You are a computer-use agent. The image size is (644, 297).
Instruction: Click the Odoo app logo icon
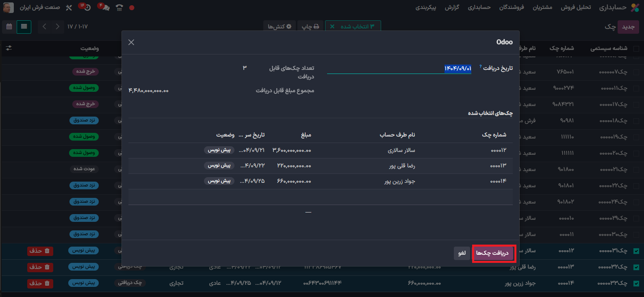(x=634, y=7)
